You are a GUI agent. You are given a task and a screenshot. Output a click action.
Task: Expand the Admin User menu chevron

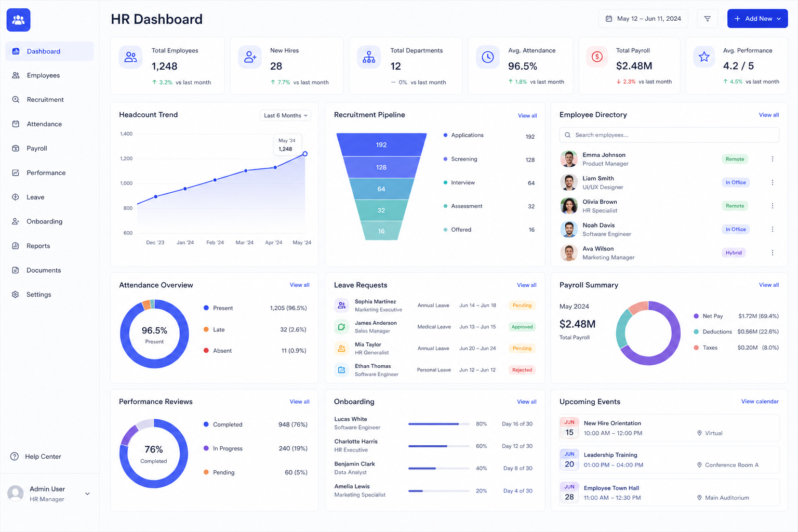pyautogui.click(x=87, y=494)
